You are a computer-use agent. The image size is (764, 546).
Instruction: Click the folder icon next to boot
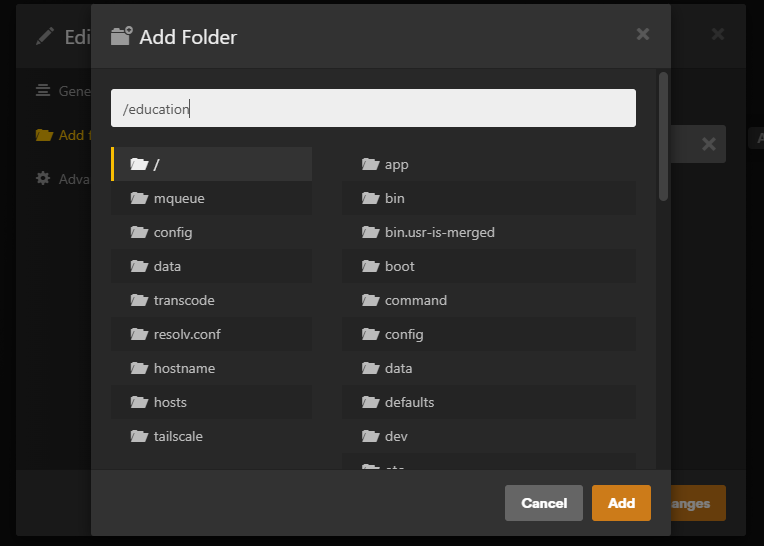370,266
